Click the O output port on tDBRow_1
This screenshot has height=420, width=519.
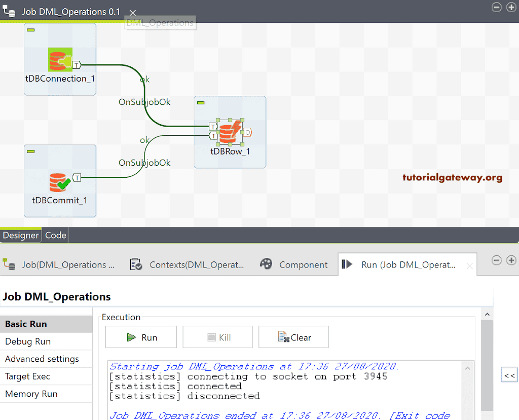click(247, 131)
